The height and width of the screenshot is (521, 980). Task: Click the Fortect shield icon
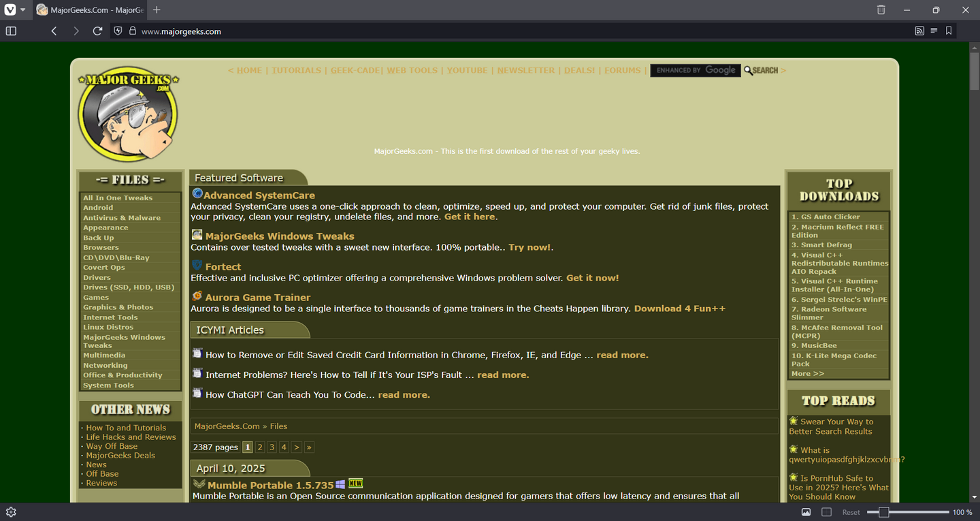[197, 265]
